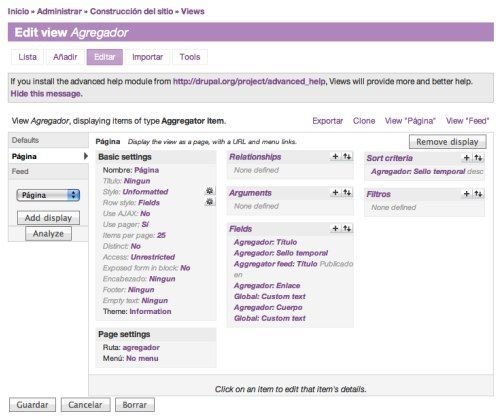Select the Feed display tab
The width and height of the screenshot is (500, 418).
(x=48, y=172)
